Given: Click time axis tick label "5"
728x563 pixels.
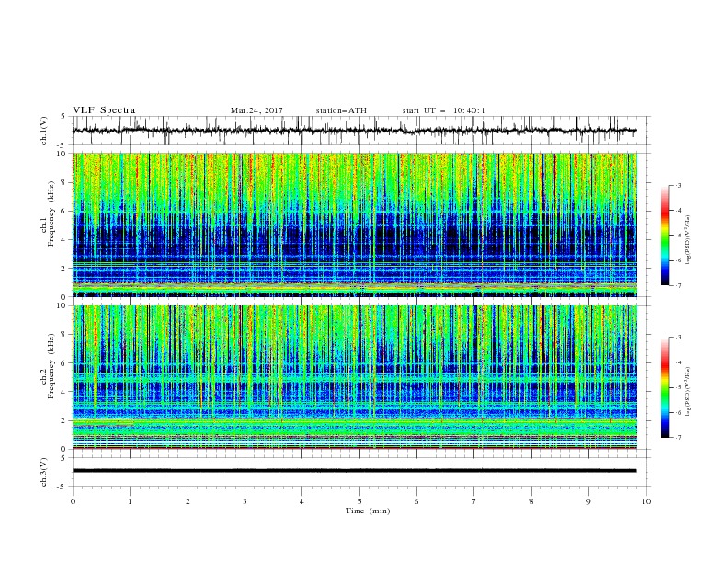Looking at the screenshot, I should [x=359, y=501].
